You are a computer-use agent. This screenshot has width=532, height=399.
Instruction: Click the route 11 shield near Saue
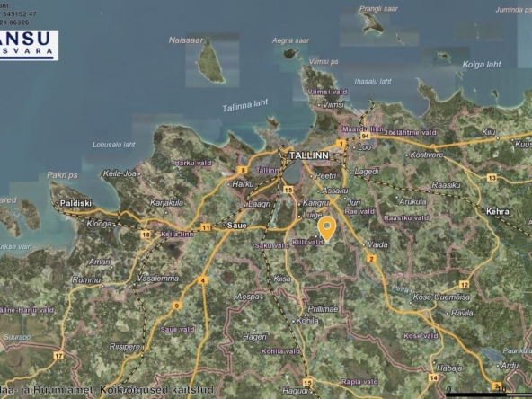tap(206, 227)
